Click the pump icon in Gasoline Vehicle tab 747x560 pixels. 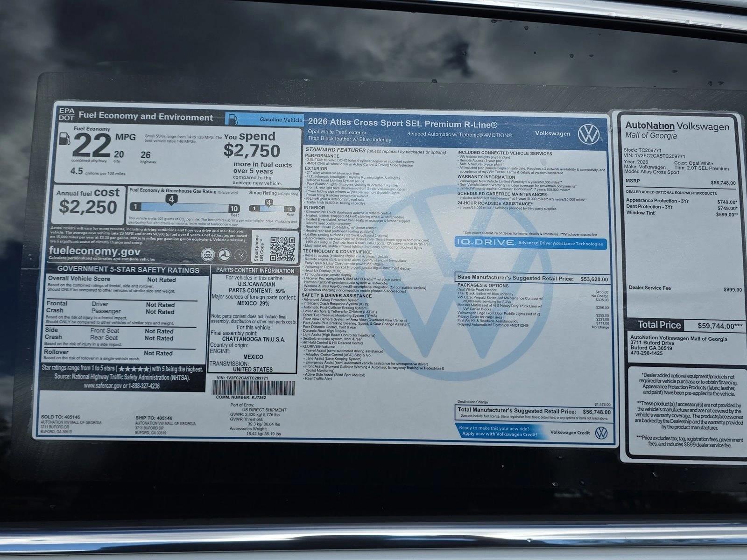[234, 119]
